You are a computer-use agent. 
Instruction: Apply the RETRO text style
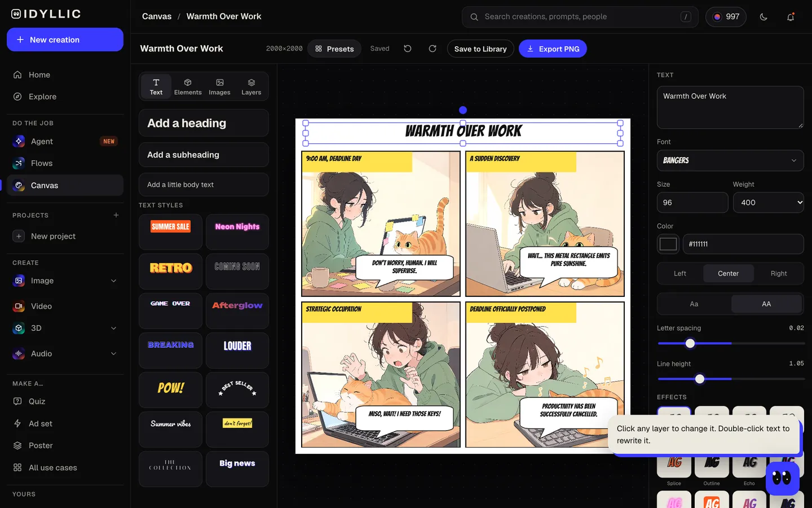coord(170,271)
